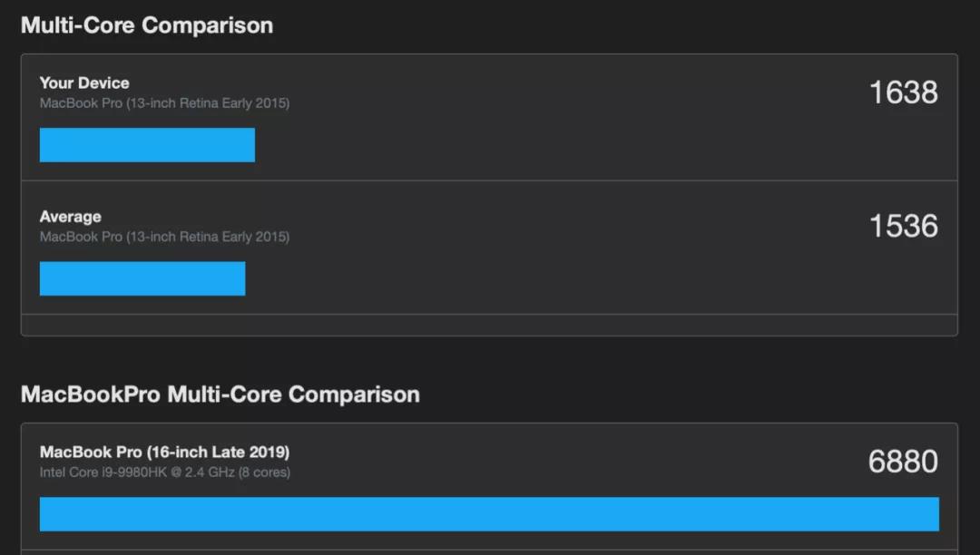980x555 pixels.
Task: Click the 6880 score value
Action: point(903,462)
